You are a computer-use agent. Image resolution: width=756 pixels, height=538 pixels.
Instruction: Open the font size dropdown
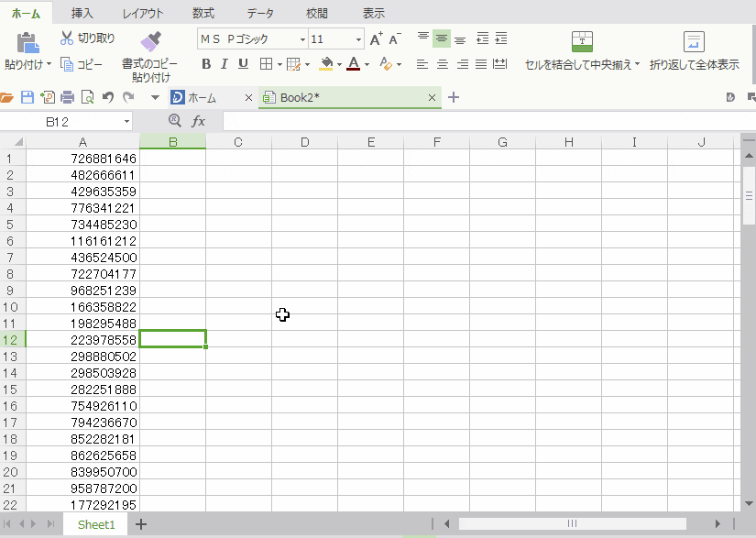pyautogui.click(x=358, y=39)
